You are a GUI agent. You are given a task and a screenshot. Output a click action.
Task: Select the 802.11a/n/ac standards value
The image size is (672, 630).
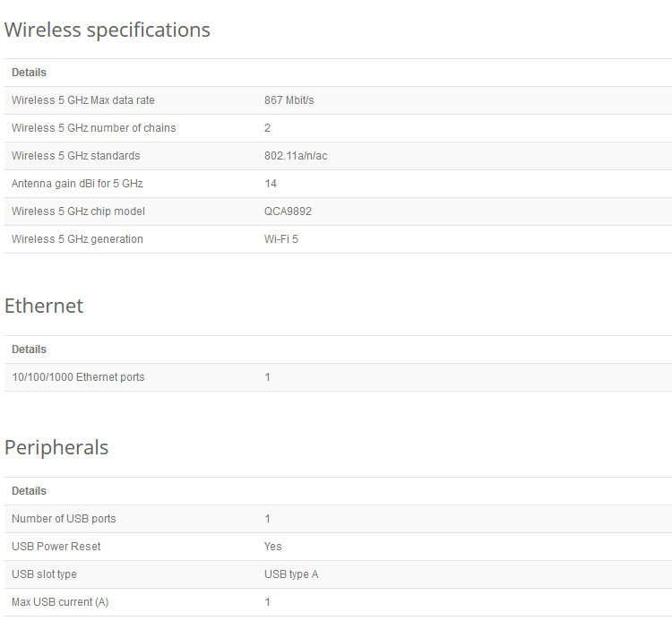coord(297,156)
